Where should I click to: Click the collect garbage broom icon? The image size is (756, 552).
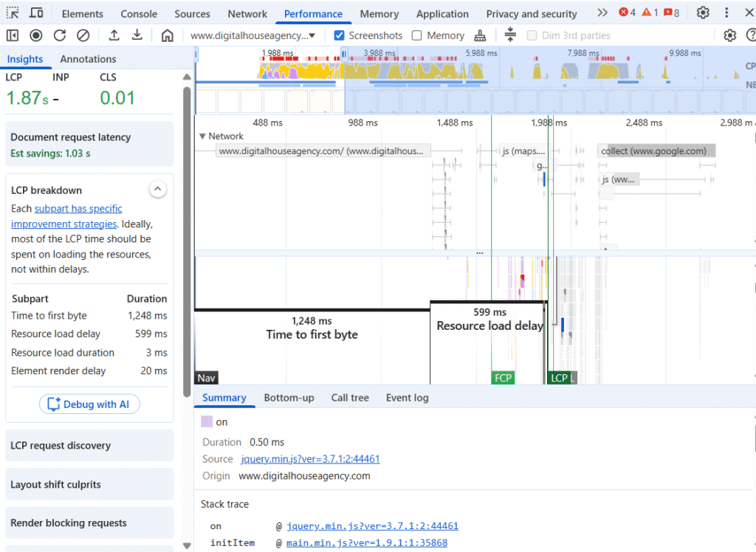pos(481,35)
